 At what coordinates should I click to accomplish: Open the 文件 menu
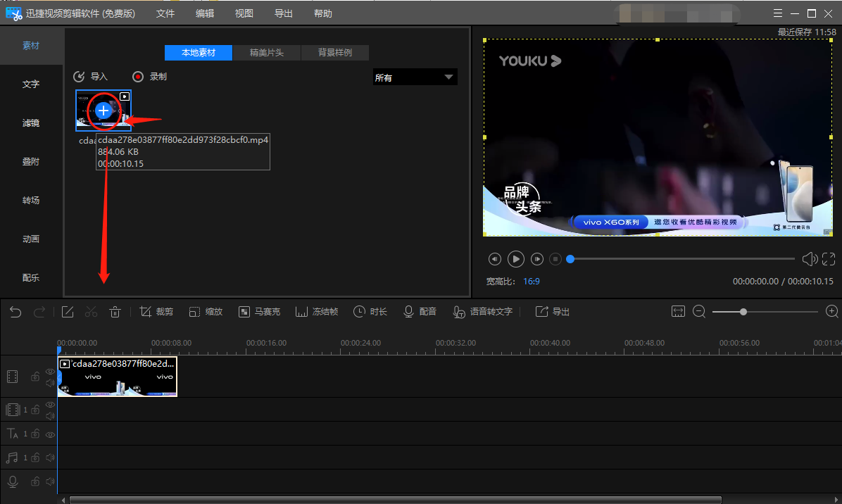tap(165, 13)
